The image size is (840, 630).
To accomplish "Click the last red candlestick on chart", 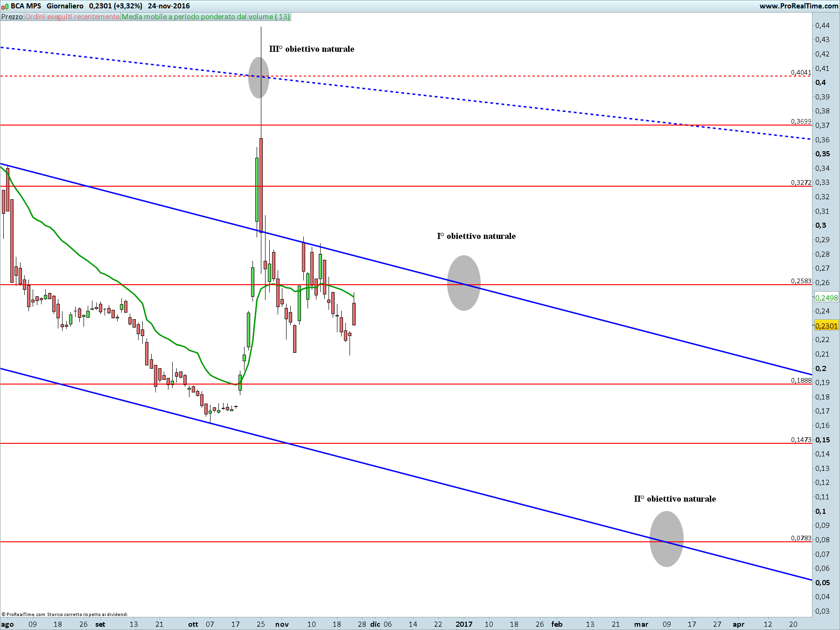I will pyautogui.click(x=354, y=314).
